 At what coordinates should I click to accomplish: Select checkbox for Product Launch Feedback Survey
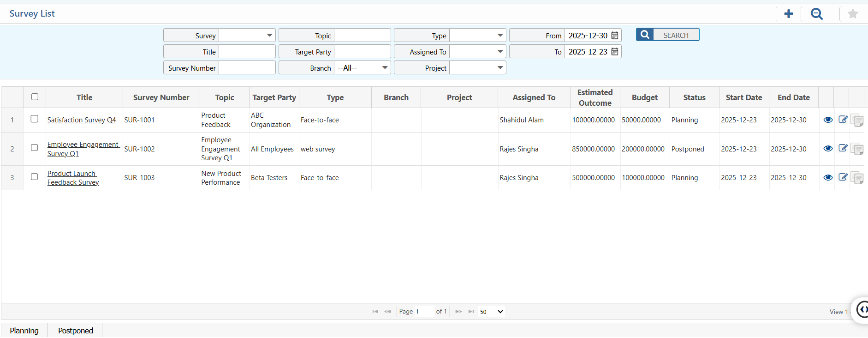[x=35, y=177]
